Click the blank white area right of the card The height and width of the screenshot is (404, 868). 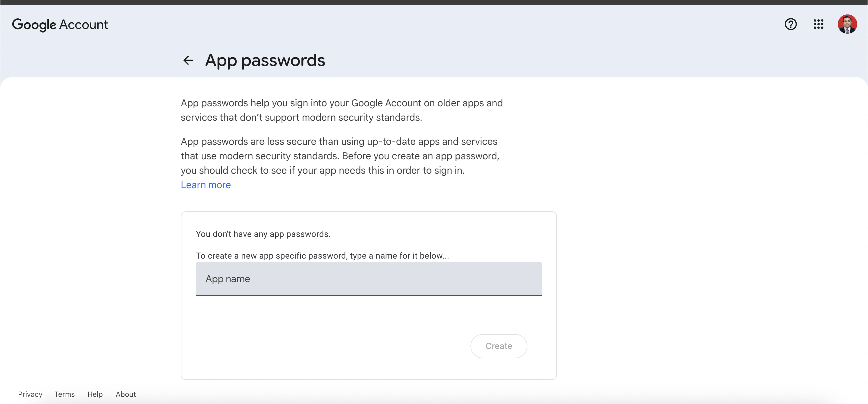[708, 236]
